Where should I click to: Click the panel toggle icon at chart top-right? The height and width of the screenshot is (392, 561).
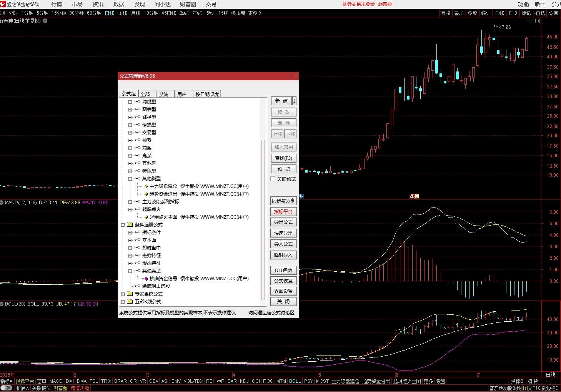tap(538, 21)
